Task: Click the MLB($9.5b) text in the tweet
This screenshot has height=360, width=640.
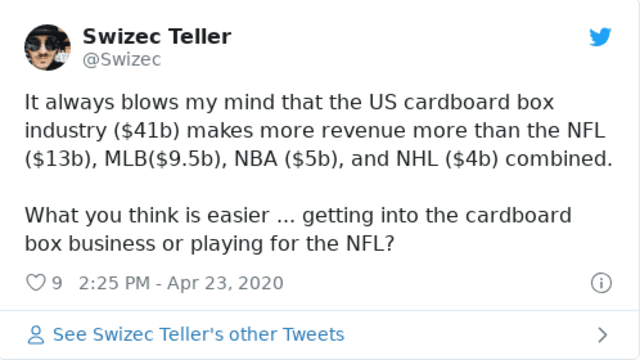Action: click(166, 159)
